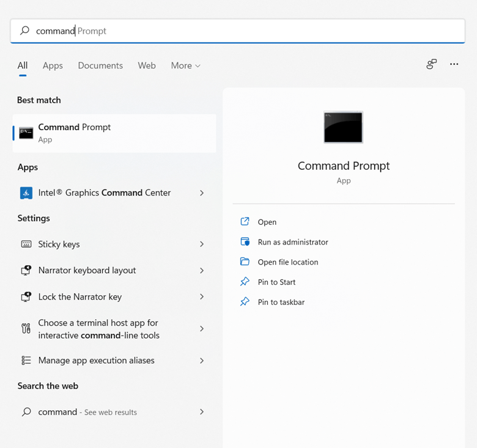The height and width of the screenshot is (448, 477).
Task: Click the large Command Prompt preview thumbnail
Action: [x=343, y=127]
